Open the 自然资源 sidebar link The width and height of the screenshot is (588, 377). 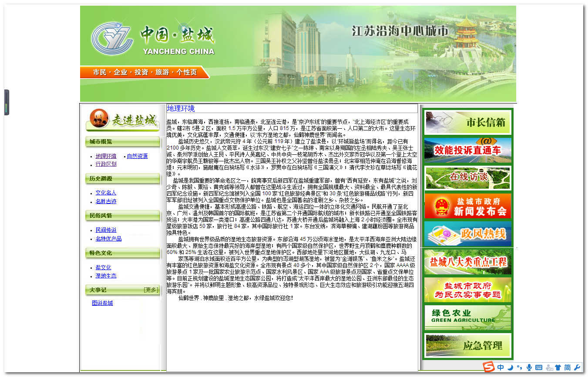coord(137,156)
